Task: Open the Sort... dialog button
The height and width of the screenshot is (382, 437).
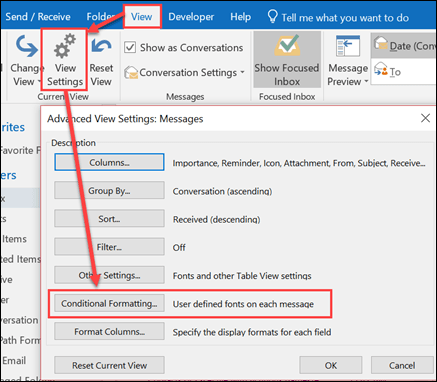Action: (109, 219)
